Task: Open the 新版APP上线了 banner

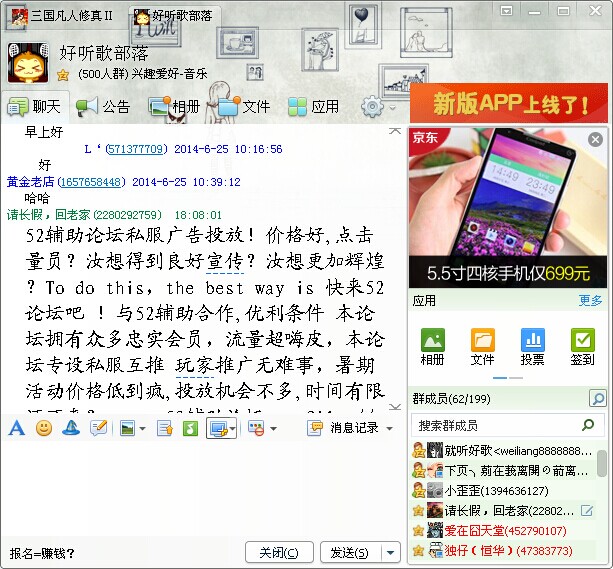Action: [x=509, y=104]
